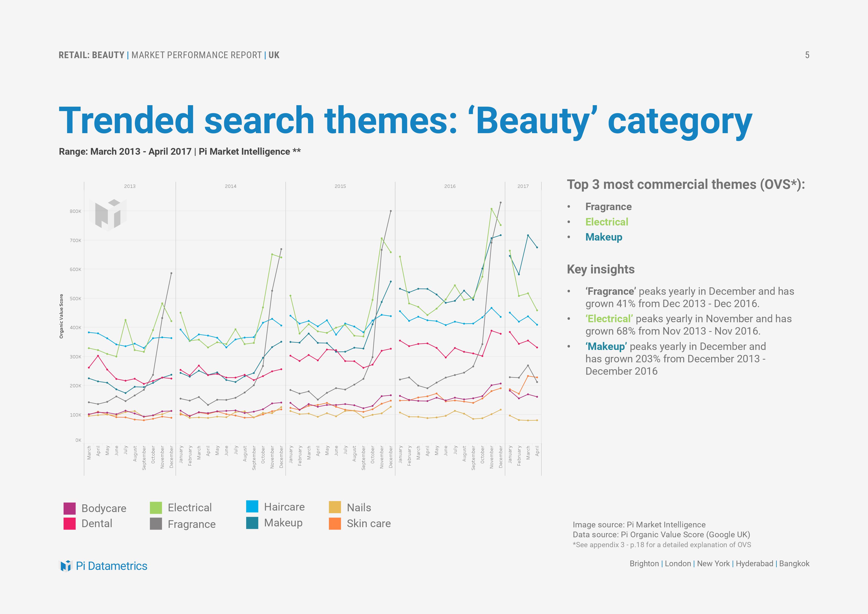The image size is (868, 614).
Task: Click the Pi Datametrics footer text
Action: (x=112, y=566)
